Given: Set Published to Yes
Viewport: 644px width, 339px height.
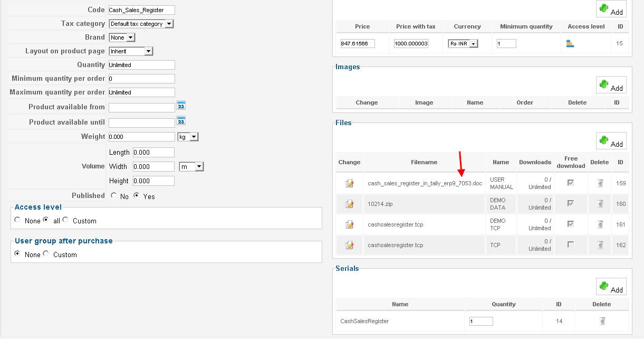Looking at the screenshot, I should pyautogui.click(x=137, y=195).
